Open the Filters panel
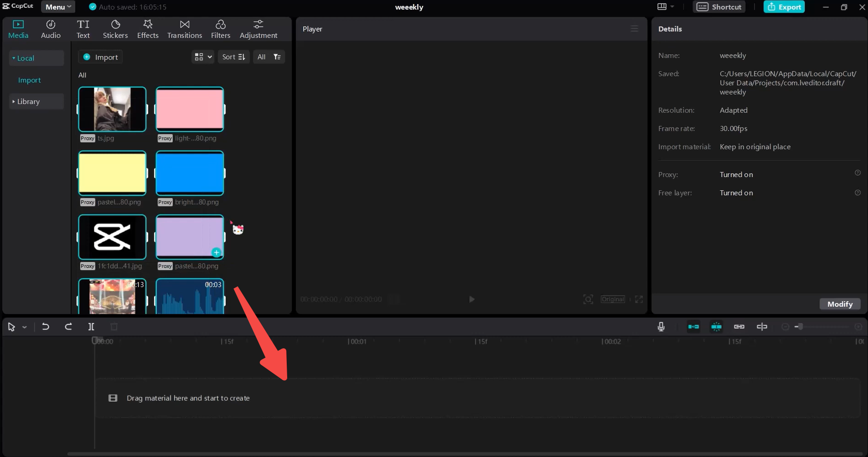This screenshot has width=868, height=457. 220,29
